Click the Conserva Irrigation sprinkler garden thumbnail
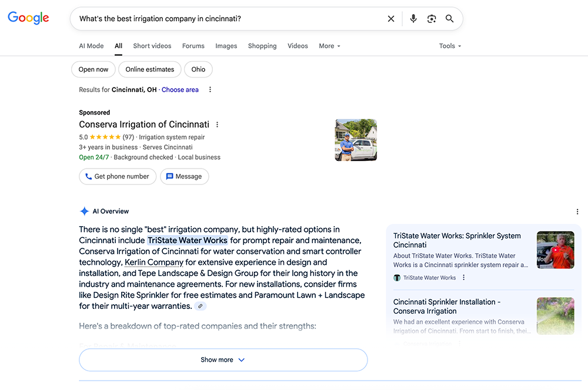Viewport: 588px width, 390px height. coord(556,316)
